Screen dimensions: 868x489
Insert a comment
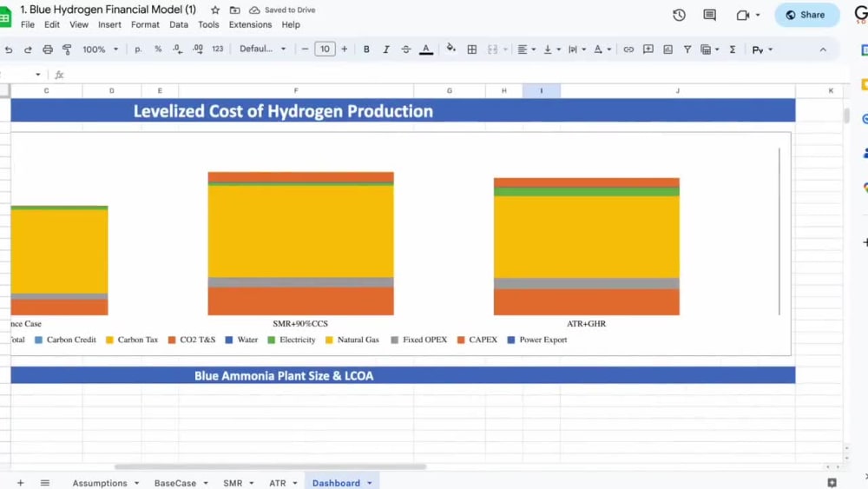tap(648, 50)
